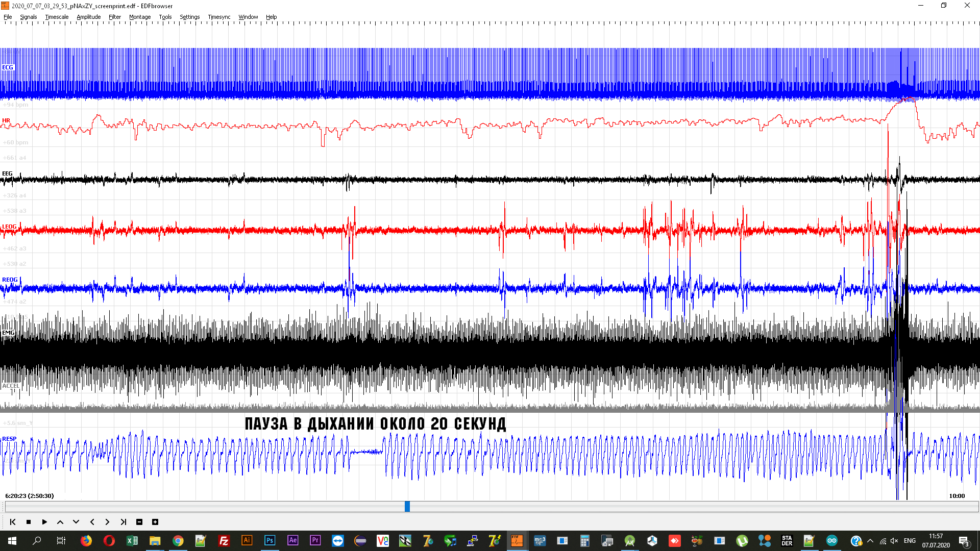The width and height of the screenshot is (980, 551).
Task: Open the File menu
Action: (8, 17)
